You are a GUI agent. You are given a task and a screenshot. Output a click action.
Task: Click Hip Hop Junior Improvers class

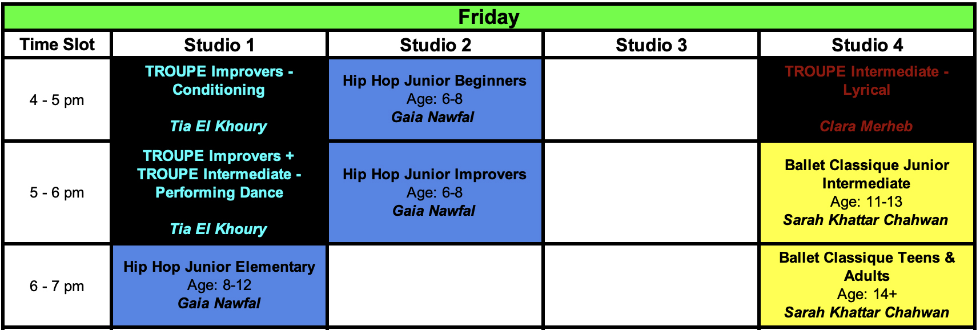pos(435,192)
